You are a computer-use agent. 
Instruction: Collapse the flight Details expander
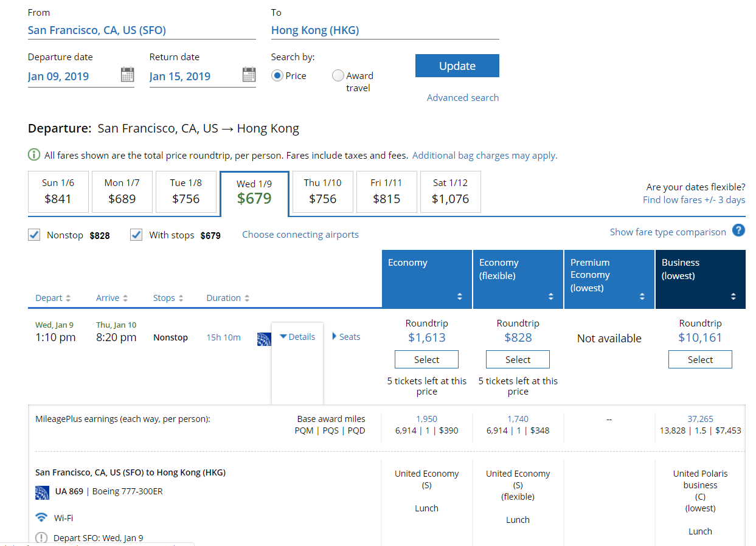tap(297, 337)
